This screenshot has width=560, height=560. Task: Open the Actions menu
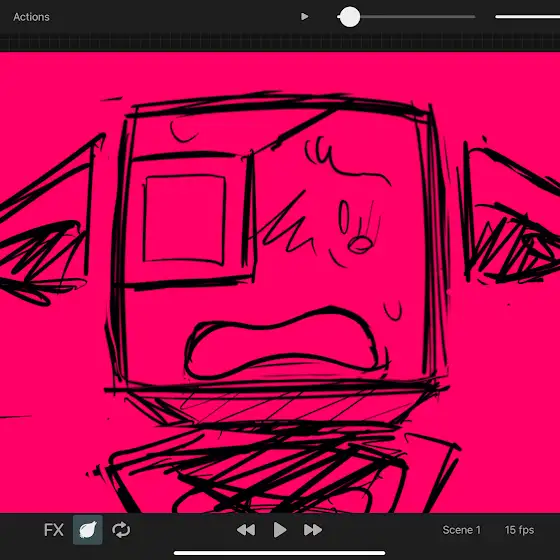[31, 17]
